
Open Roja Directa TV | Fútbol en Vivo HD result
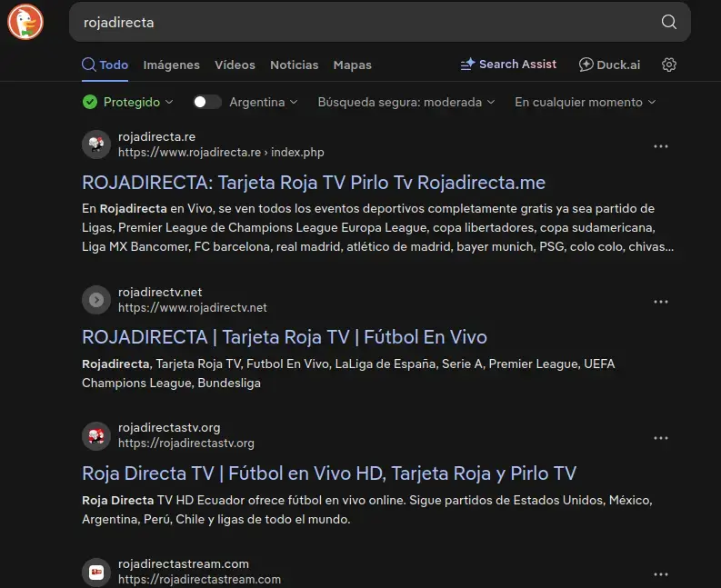point(329,473)
